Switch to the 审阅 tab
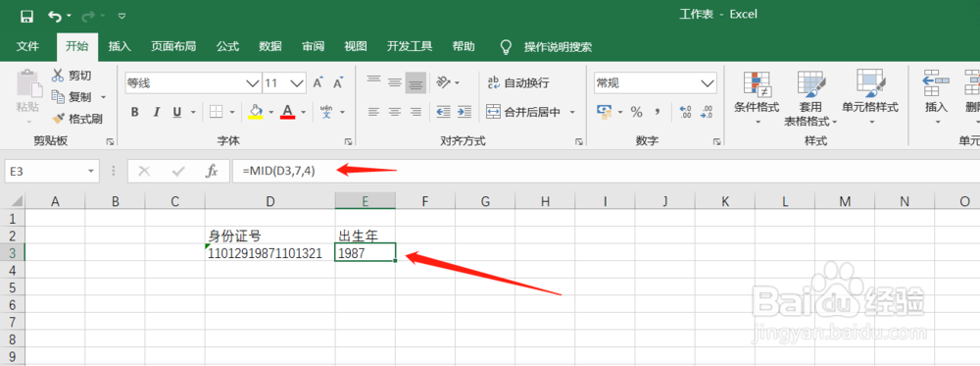 coord(314,46)
